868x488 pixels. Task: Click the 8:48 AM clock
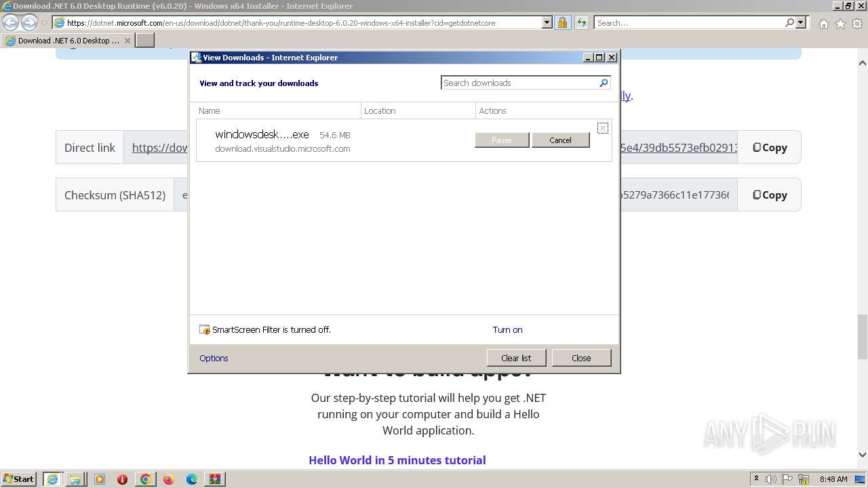click(833, 479)
